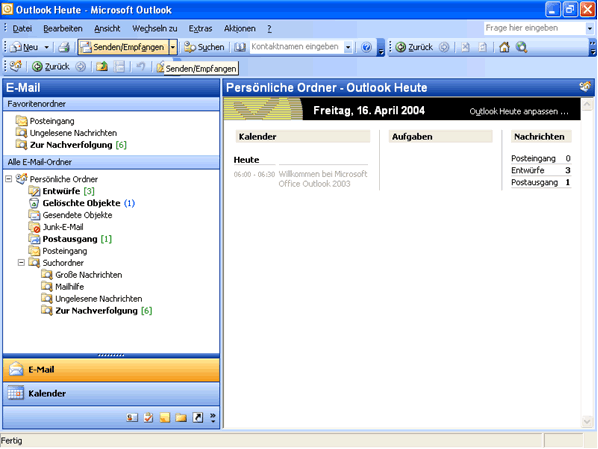Screen dimensions: 598x449
Task: Open the Extras menu
Action: pos(200,29)
